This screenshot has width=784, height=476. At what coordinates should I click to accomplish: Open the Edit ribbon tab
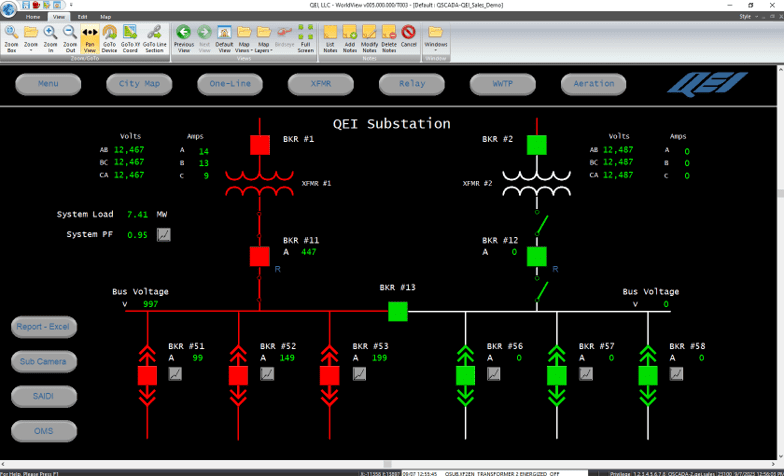pyautogui.click(x=82, y=16)
